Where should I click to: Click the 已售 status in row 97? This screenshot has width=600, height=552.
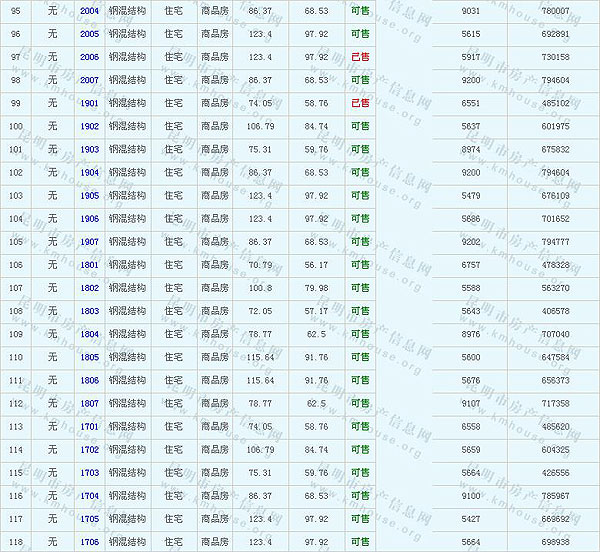(360, 57)
